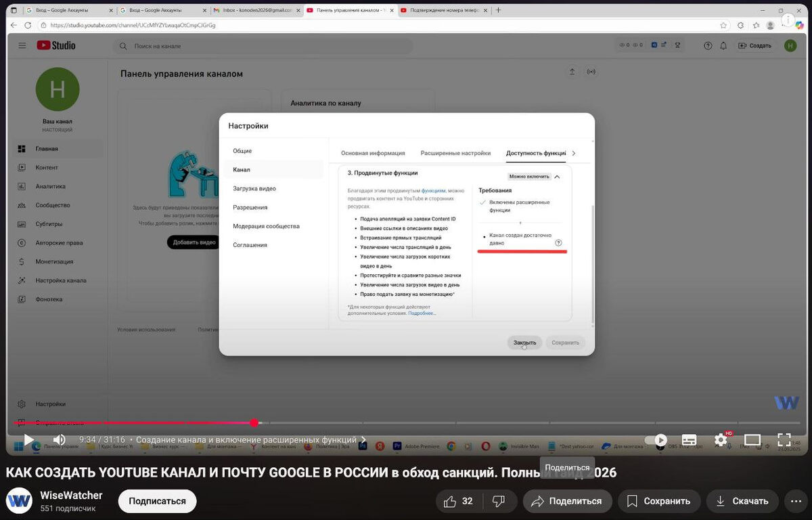
Task: Click the Поиск на канале search field
Action: [263, 46]
